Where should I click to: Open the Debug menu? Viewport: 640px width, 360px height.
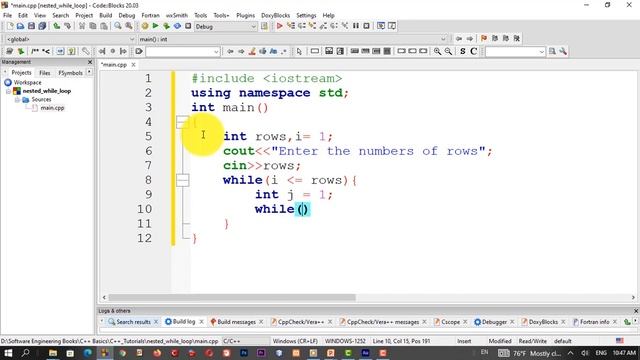click(127, 16)
